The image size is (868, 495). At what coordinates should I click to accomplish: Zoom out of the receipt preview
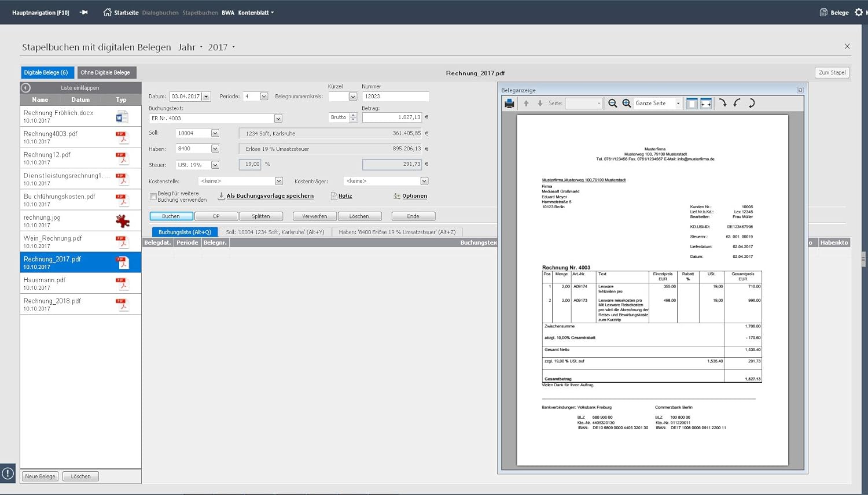[612, 104]
